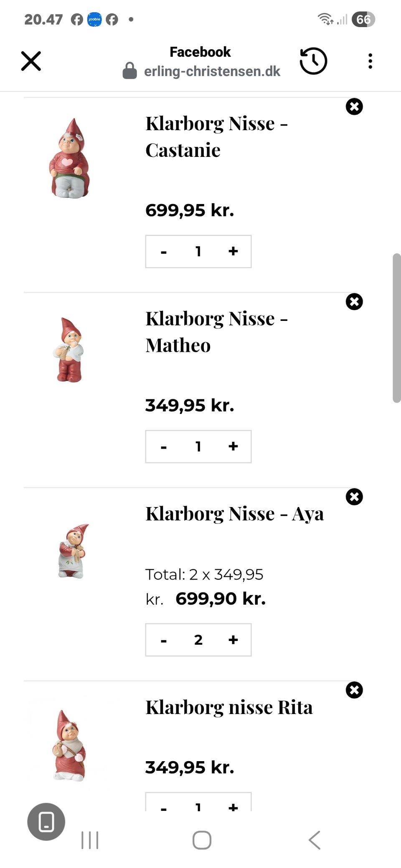Open the Klarborg Nisse - Aya product link
401x868 pixels.
coord(234,514)
